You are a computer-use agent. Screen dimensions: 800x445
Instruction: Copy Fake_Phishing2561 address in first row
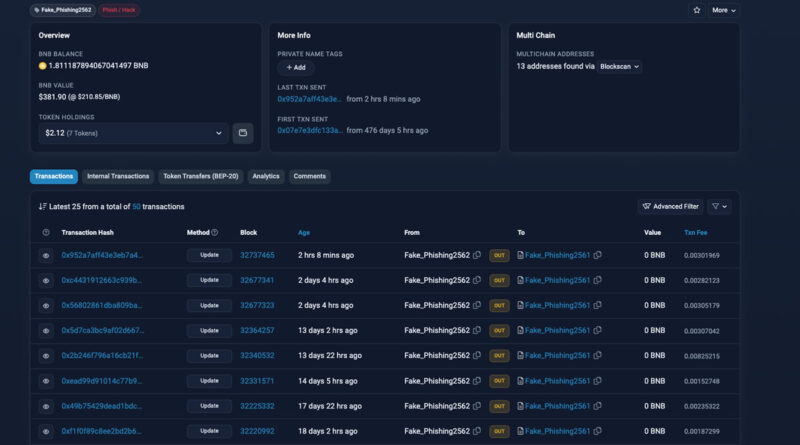point(597,255)
